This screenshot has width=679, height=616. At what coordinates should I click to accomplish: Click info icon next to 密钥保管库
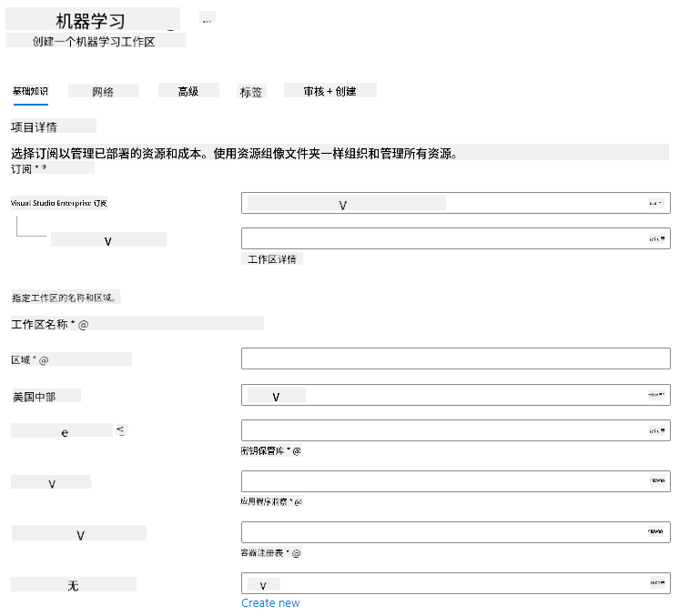click(297, 451)
